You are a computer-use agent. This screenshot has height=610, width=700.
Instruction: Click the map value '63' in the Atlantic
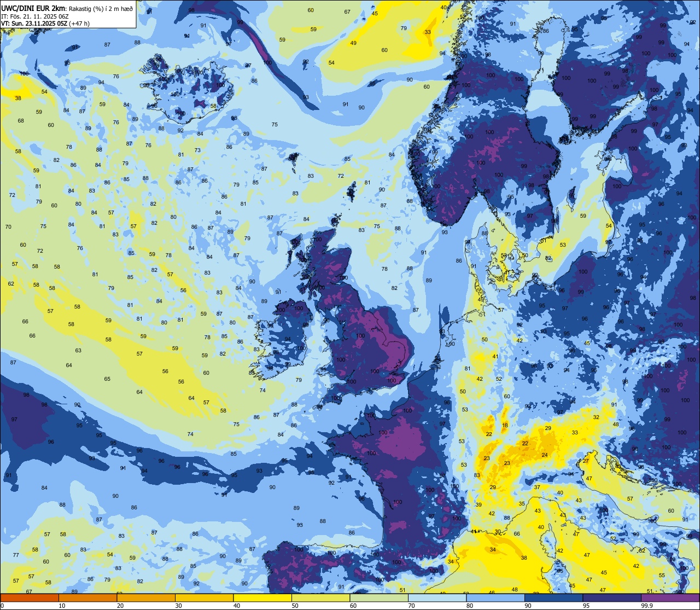coord(78,351)
